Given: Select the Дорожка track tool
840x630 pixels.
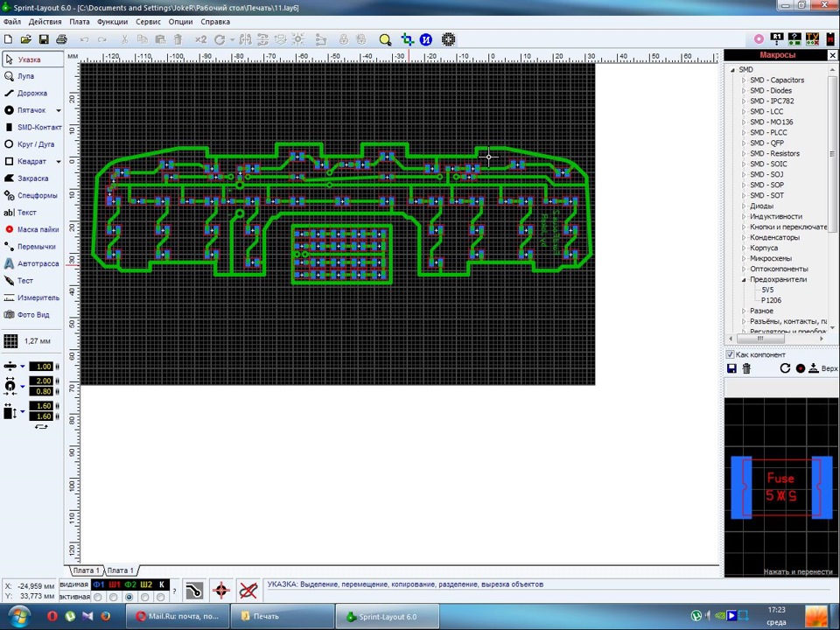Looking at the screenshot, I should click(31, 94).
